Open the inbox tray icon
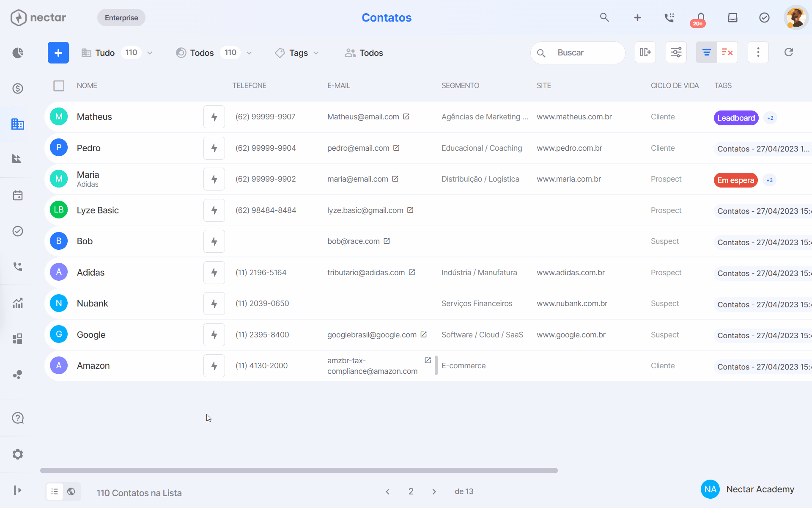 pos(732,17)
